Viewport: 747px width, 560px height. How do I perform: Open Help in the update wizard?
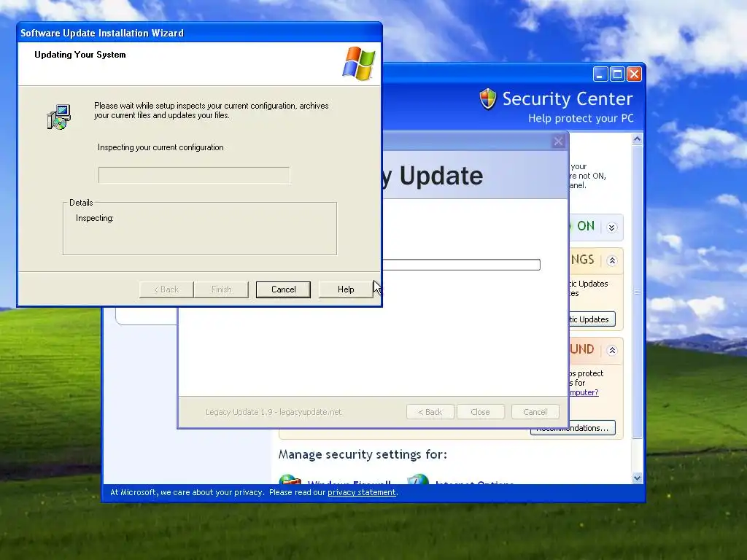345,289
